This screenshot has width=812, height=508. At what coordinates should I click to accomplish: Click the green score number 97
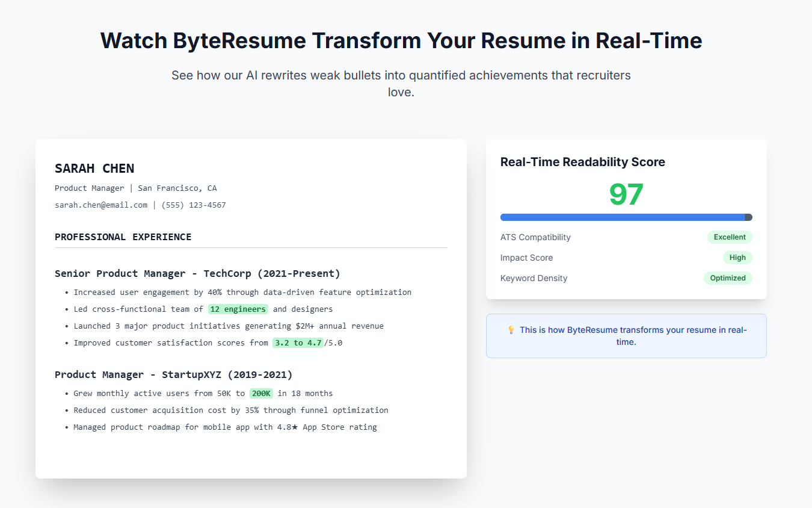626,194
